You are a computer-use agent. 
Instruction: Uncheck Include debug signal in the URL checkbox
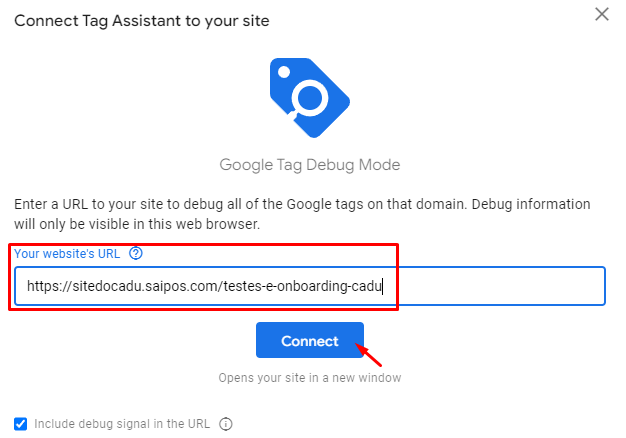pos(20,424)
